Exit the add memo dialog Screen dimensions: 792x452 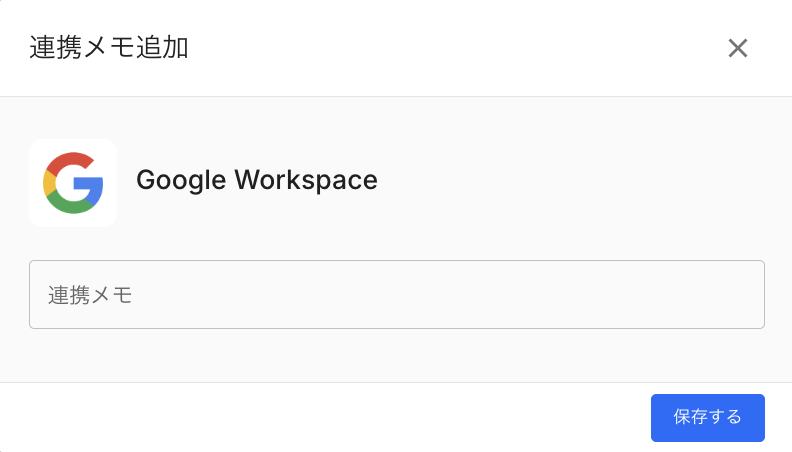(738, 48)
